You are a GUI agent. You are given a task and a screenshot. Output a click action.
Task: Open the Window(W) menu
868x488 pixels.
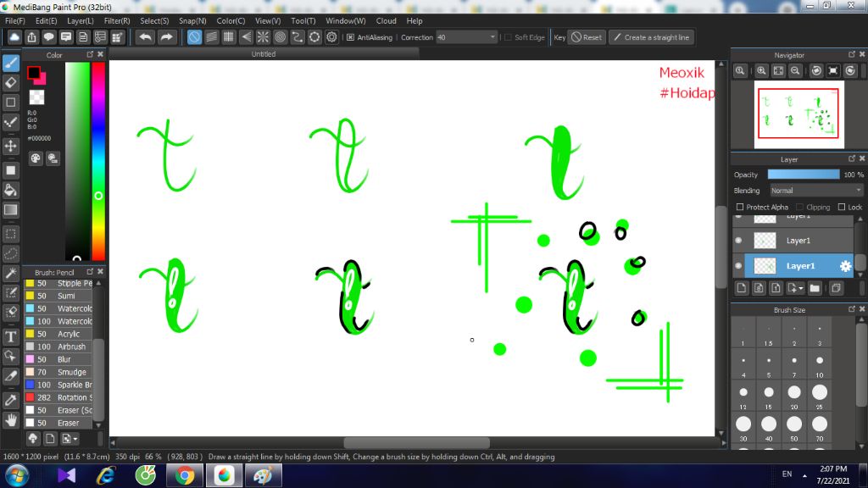point(346,20)
